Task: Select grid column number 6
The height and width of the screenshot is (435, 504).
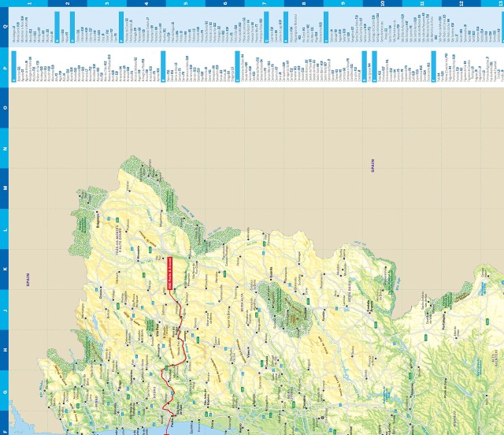Action: tap(225, 3)
